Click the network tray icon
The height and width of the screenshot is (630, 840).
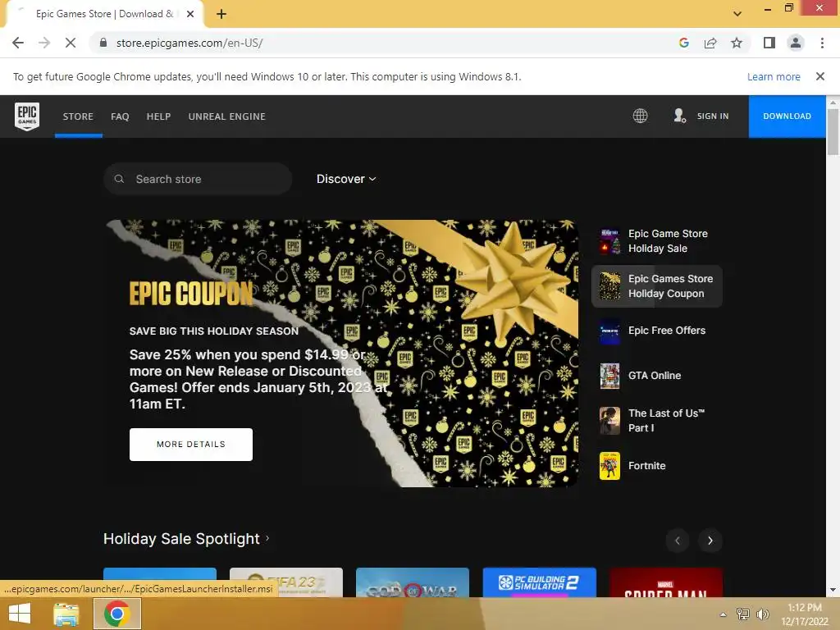point(743,614)
